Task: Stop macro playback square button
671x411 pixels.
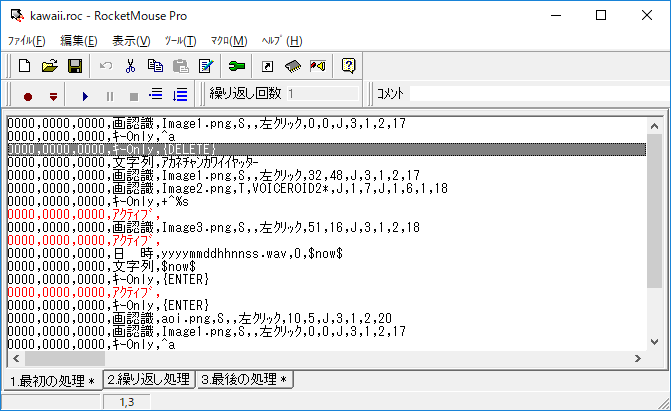Action: click(134, 97)
